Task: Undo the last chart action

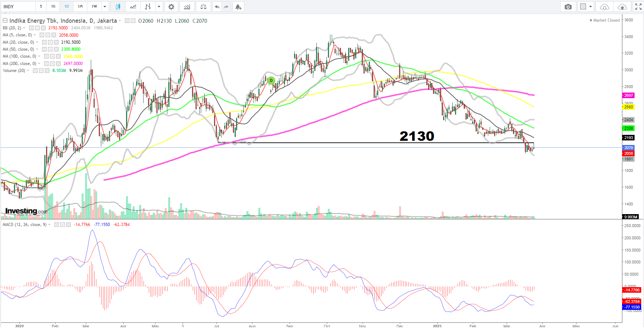Action: coord(217,7)
